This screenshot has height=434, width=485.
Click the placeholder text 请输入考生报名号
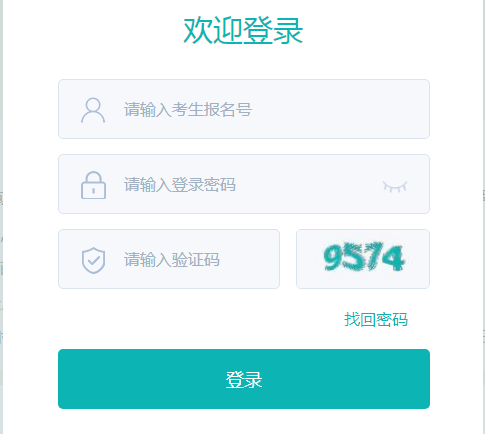coord(188,110)
